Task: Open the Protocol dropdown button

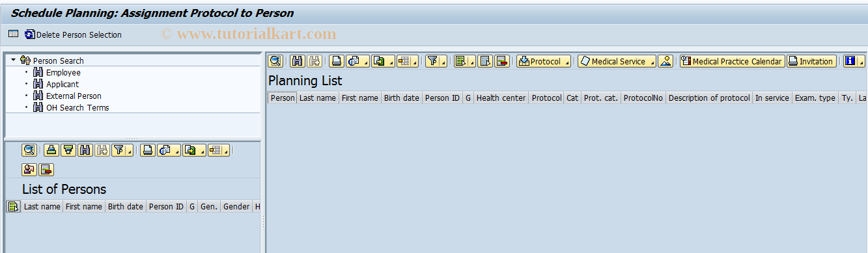Action: (x=544, y=61)
